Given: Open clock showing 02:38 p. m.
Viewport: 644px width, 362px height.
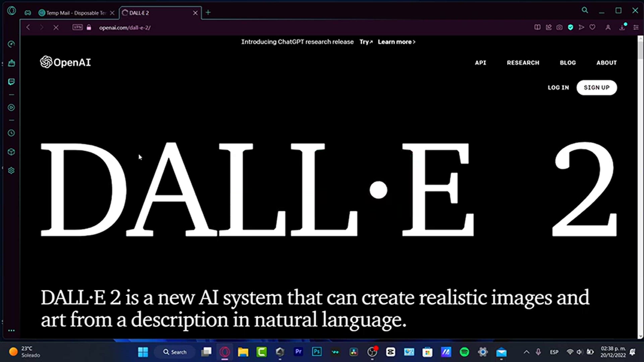Looking at the screenshot, I should 613,352.
